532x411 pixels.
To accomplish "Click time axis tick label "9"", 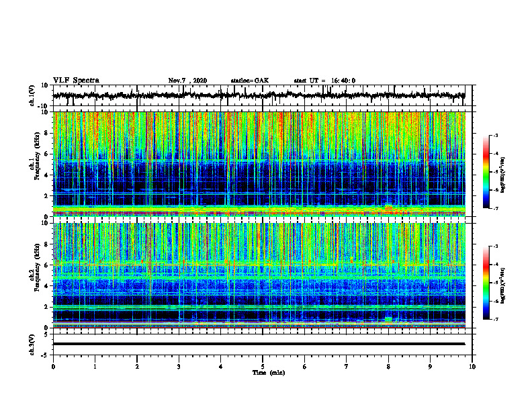I will tap(430, 367).
